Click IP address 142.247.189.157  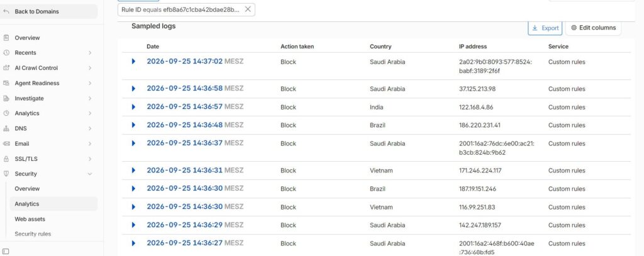pyautogui.click(x=480, y=225)
